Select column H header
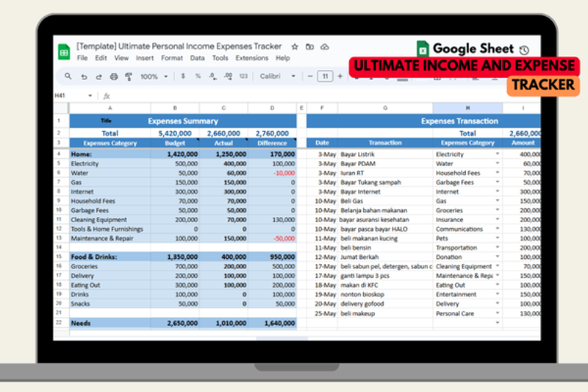 coord(467,108)
